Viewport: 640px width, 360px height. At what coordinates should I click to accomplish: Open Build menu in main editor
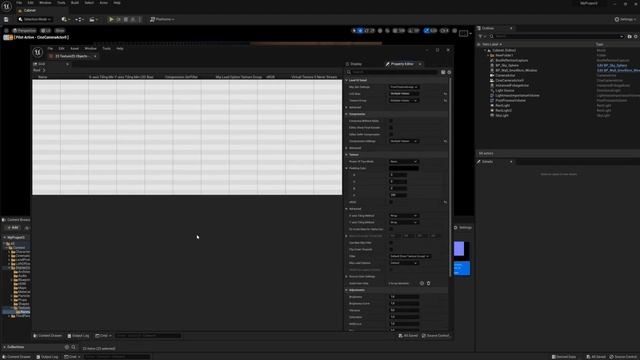[x=75, y=3]
